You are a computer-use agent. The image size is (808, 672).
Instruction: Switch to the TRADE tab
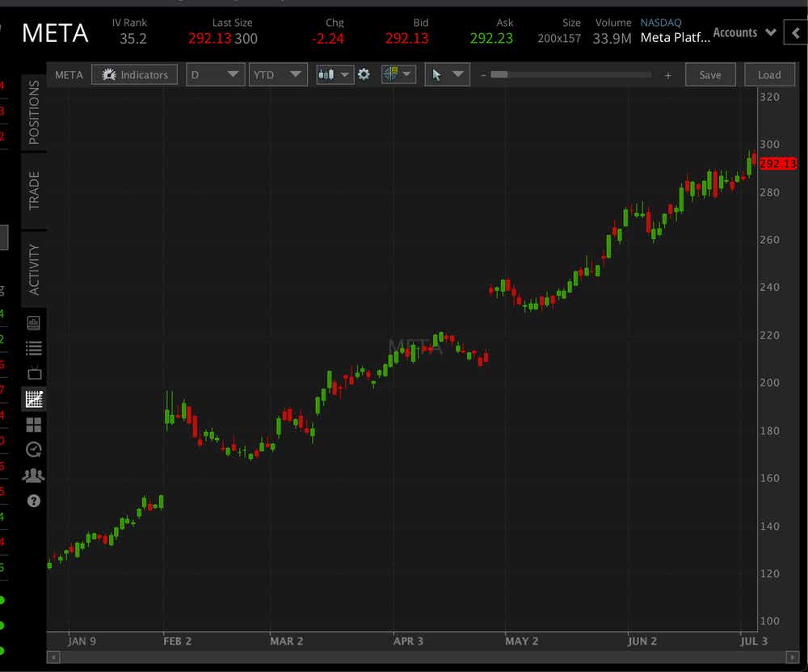tap(34, 191)
